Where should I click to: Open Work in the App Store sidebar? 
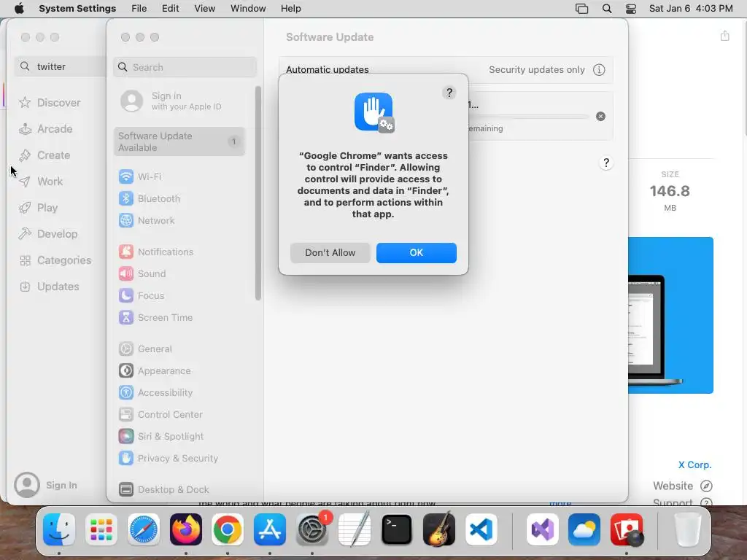41,182
